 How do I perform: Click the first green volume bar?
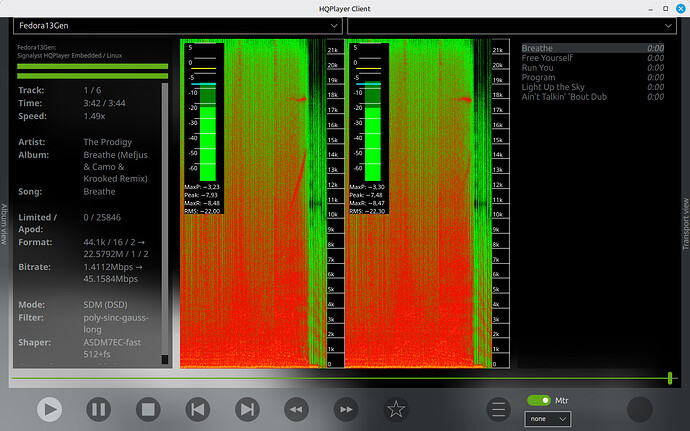[92, 66]
